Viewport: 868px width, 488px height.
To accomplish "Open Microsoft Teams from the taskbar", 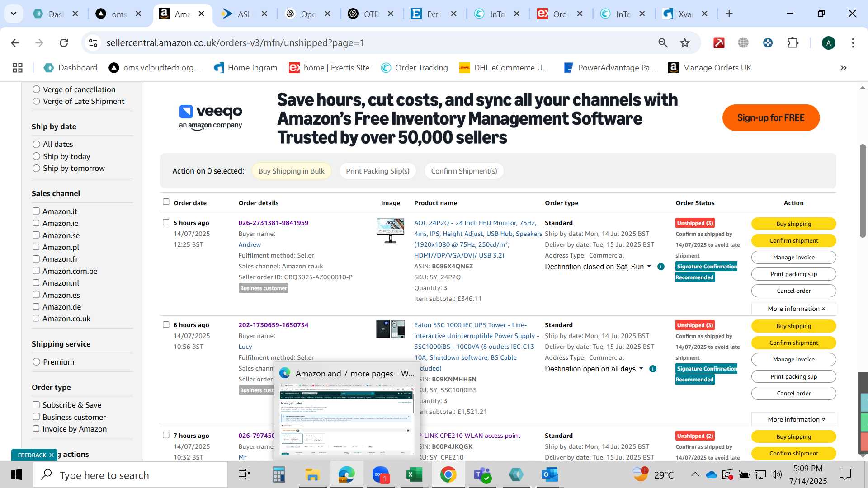I will (482, 475).
